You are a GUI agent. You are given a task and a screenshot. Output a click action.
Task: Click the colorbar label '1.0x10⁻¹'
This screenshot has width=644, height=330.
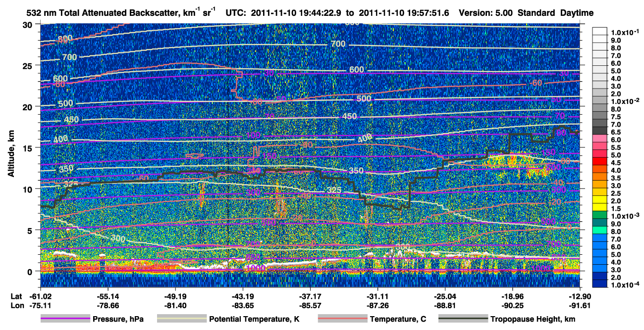pyautogui.click(x=624, y=32)
